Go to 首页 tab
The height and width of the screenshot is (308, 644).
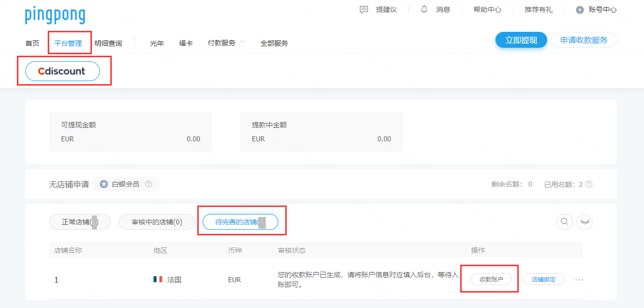(32, 43)
